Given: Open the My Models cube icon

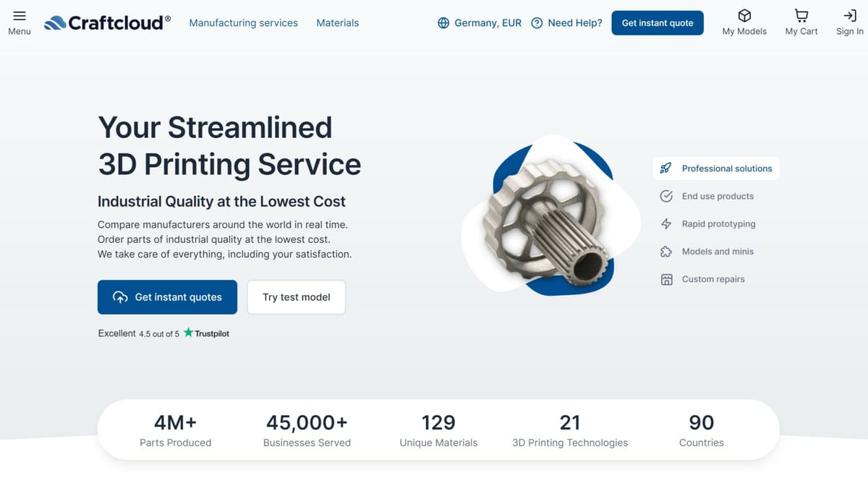Looking at the screenshot, I should (x=744, y=15).
